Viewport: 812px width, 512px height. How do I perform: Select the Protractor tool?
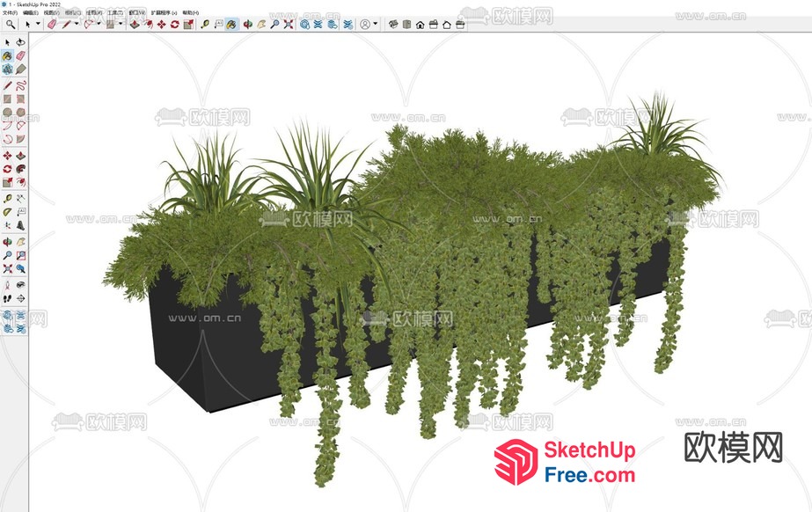(7, 212)
